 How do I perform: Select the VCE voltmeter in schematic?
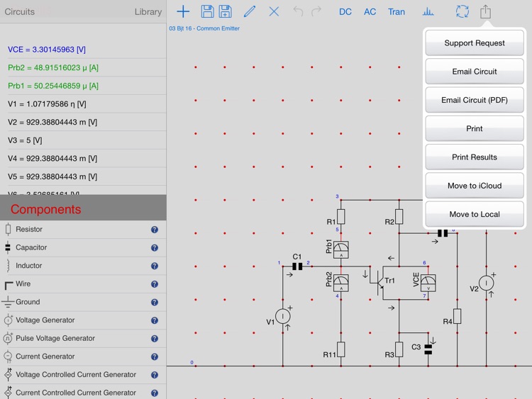(428, 283)
